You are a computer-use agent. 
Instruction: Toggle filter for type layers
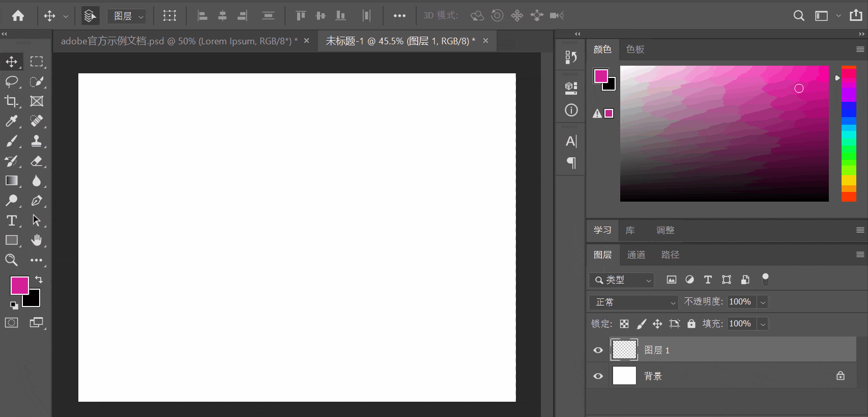tap(708, 280)
